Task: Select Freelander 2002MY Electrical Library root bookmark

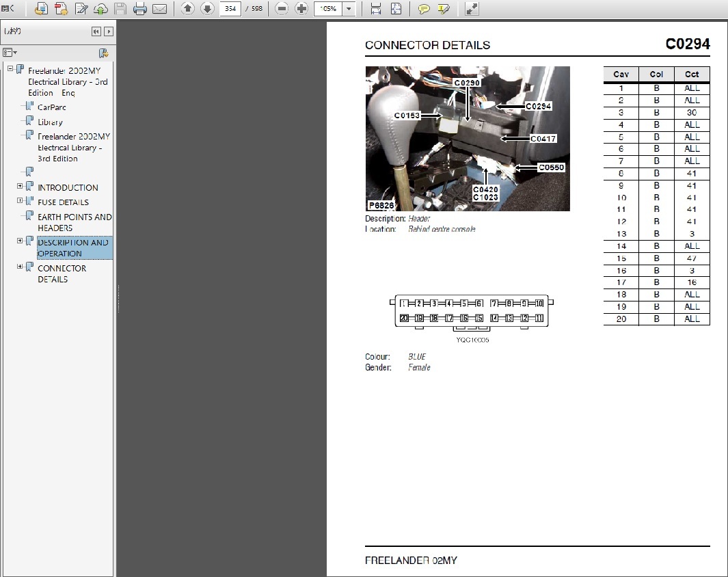Action: pos(68,82)
